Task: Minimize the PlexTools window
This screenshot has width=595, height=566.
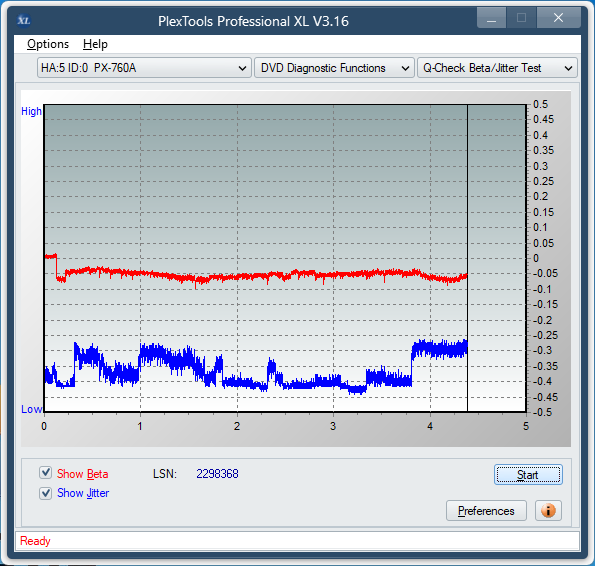Action: (491, 18)
